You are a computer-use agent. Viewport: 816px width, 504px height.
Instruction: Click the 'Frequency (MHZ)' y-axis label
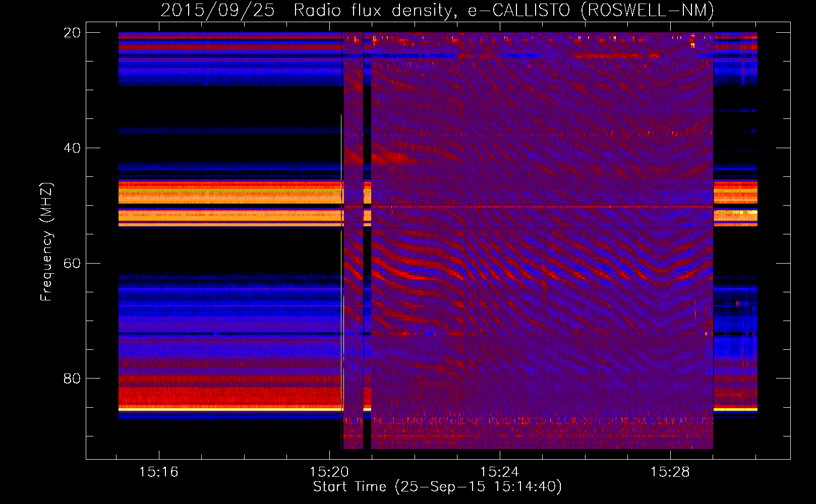click(x=46, y=242)
